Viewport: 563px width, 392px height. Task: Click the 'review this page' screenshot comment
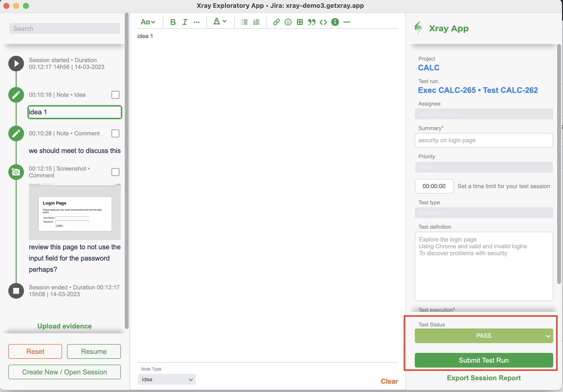75,258
